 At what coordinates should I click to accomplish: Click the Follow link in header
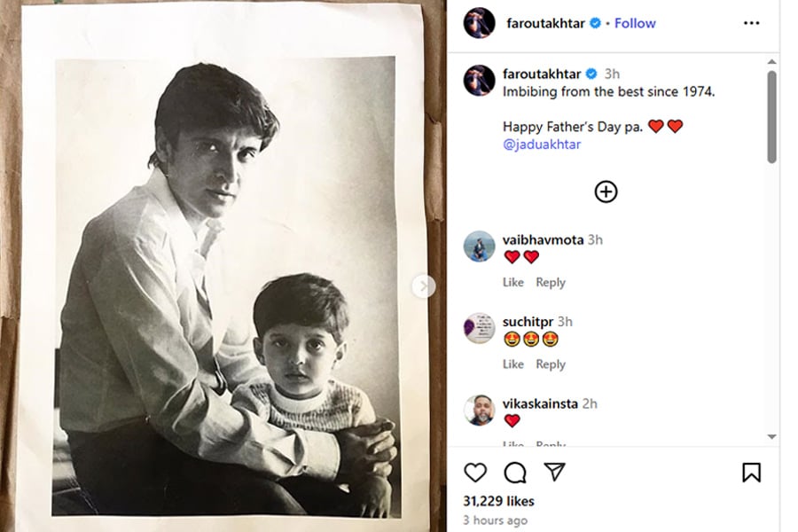pos(635,23)
